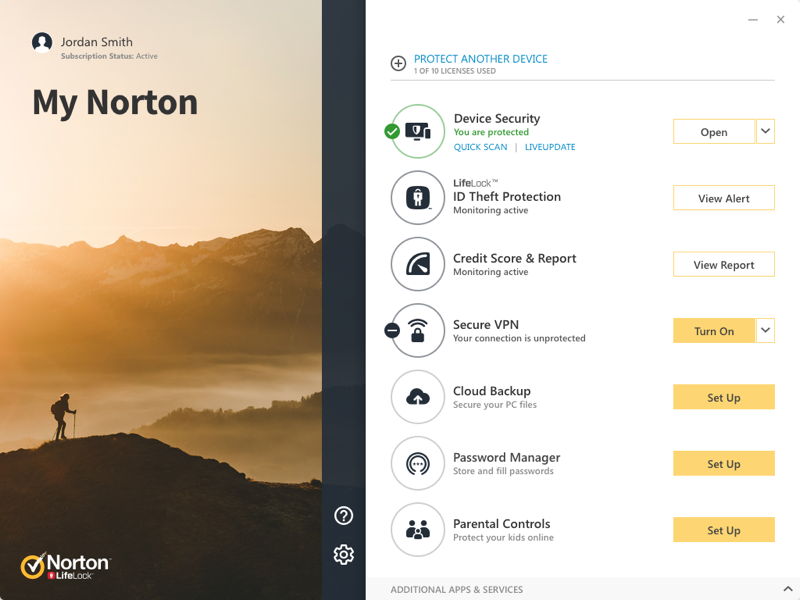Click the LifeLock ID Theft Protection icon
This screenshot has width=800, height=600.
point(418,198)
